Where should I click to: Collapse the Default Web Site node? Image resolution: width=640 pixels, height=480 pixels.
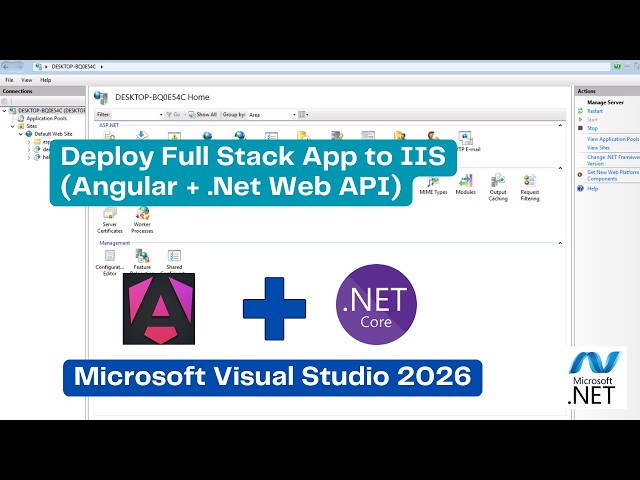[x=21, y=134]
